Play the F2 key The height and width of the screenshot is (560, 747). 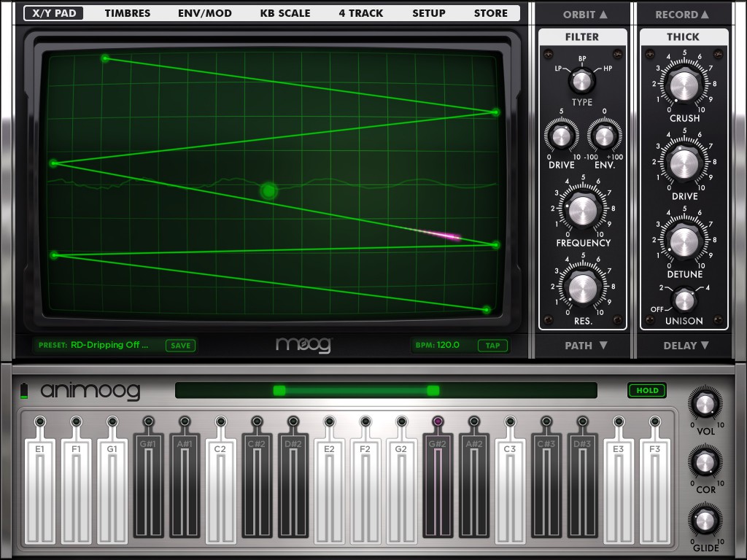(365, 491)
